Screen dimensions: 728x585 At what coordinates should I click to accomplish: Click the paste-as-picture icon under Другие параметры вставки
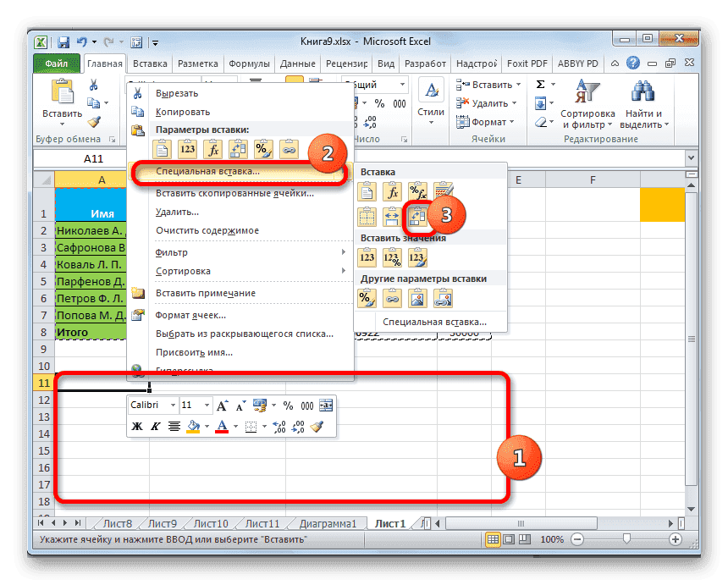point(417,296)
